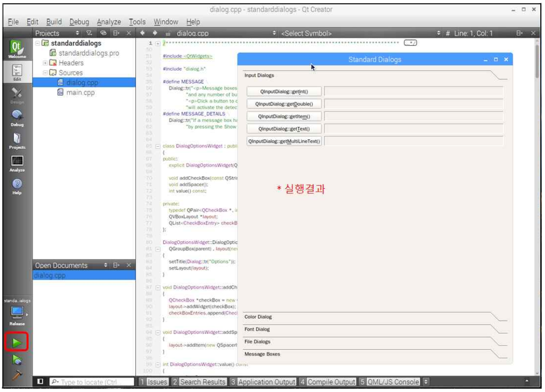Switch to the File Dialogs toolbox page
This screenshot has width=545, height=392.
tap(375, 342)
